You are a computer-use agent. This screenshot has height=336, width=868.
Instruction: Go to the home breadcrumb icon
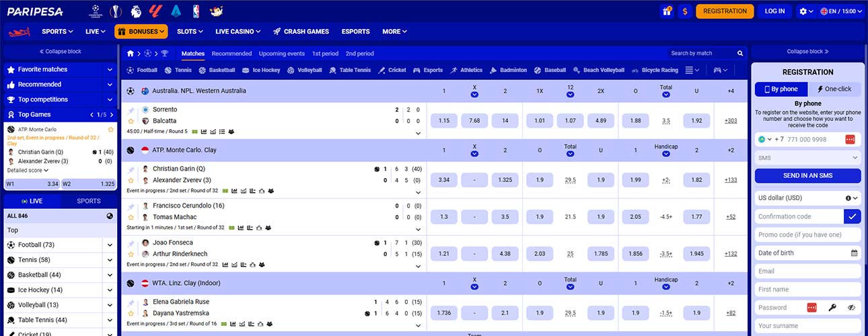[131, 53]
